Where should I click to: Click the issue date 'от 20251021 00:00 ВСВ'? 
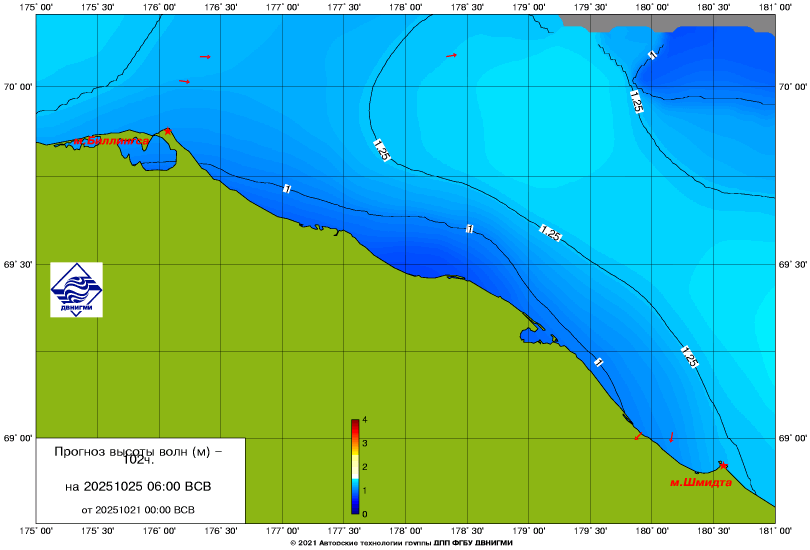[x=137, y=509]
